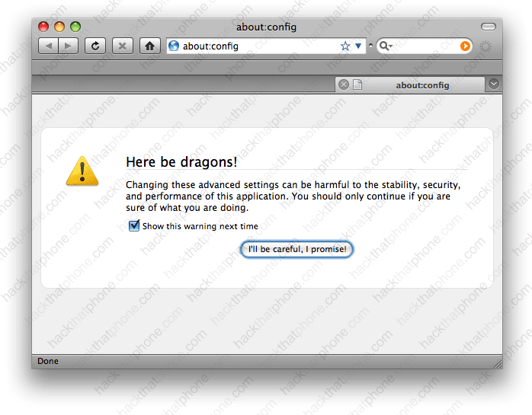Go to the Home page

coord(149,46)
